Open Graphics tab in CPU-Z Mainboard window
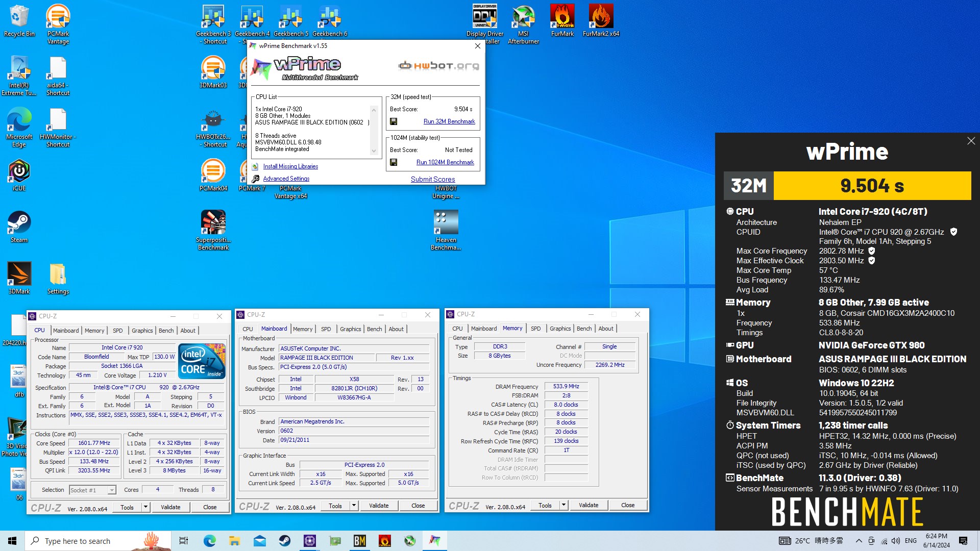Screen dimensions: 980x551 [350, 329]
